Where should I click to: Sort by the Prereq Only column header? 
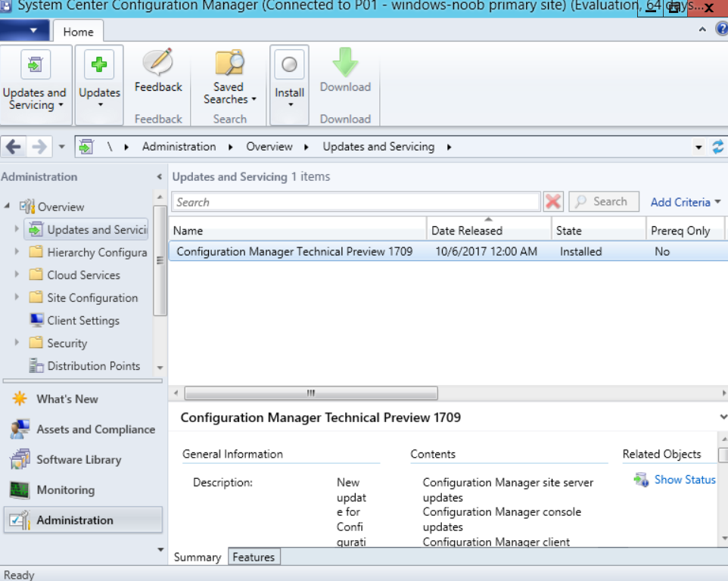tap(685, 230)
